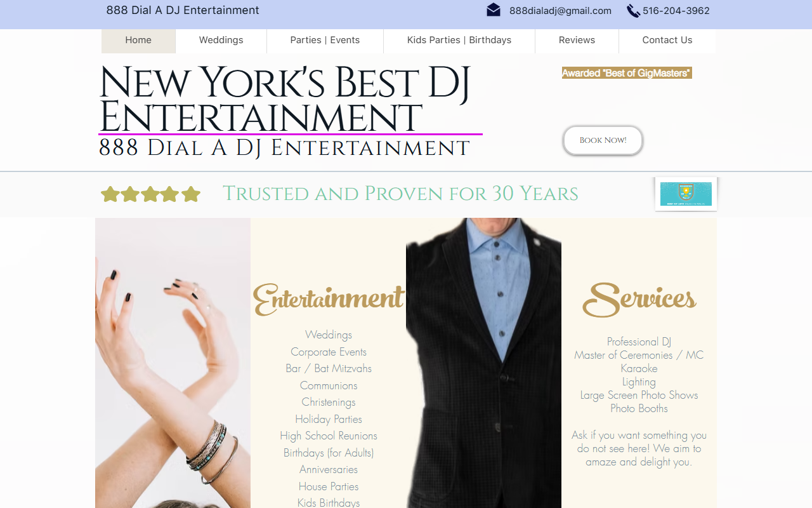Click the 888dialadj@gmail.com email link
Image resolution: width=812 pixels, height=508 pixels.
(x=560, y=11)
